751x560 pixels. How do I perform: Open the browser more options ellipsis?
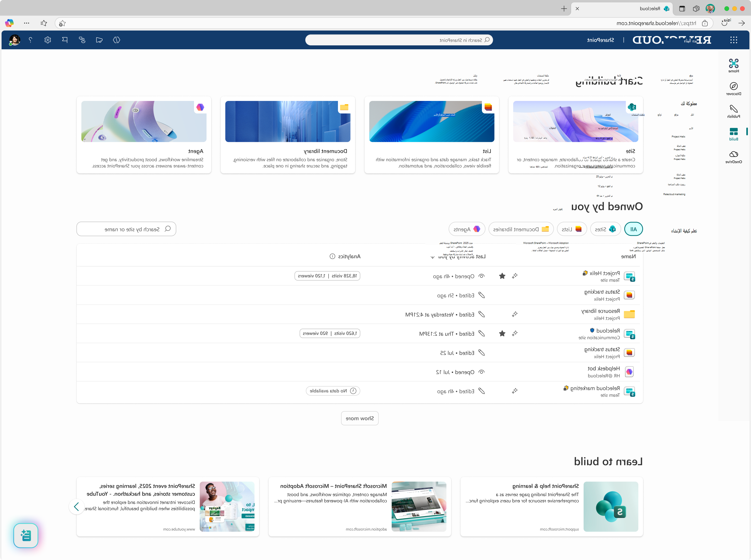26,23
